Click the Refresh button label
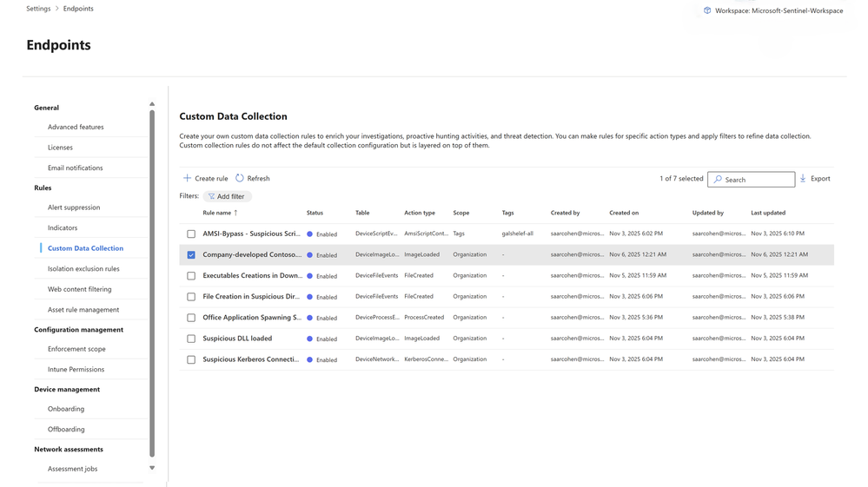Image resolution: width=868 pixels, height=487 pixels. (x=259, y=178)
